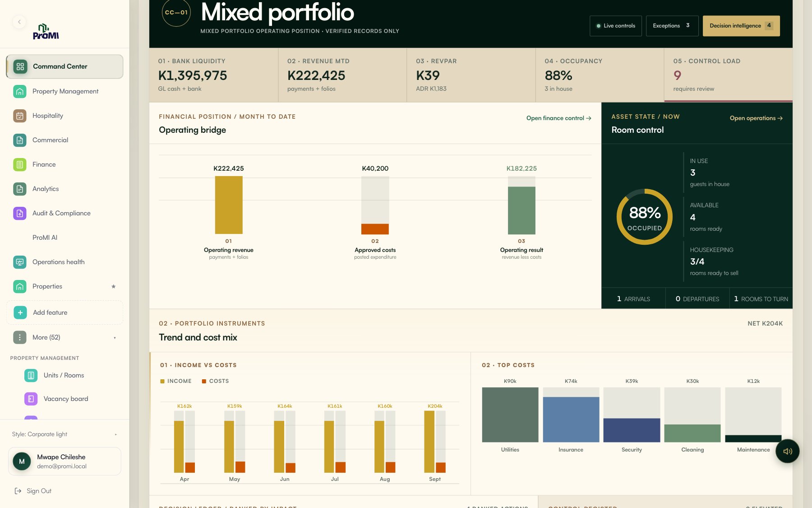Select the Control Load 9 card
This screenshot has height=508, width=812.
728,75
